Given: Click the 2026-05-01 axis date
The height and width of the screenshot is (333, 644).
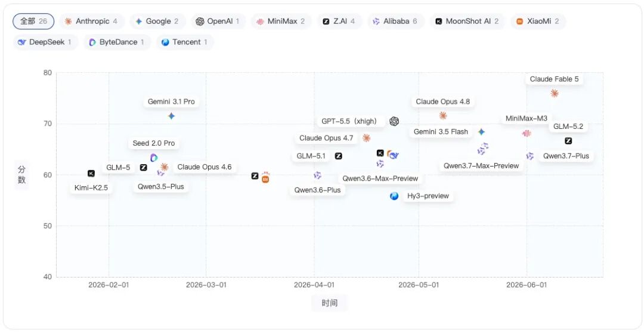Looking at the screenshot, I should click(419, 285).
